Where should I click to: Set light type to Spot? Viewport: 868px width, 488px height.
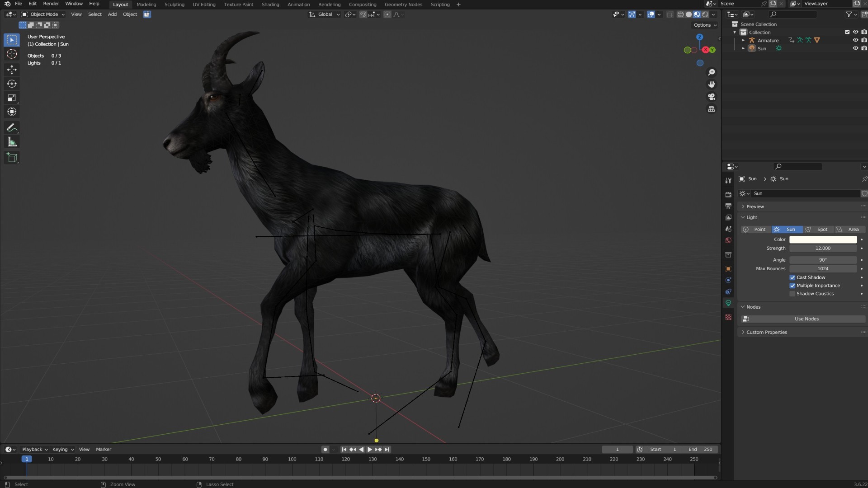819,230
